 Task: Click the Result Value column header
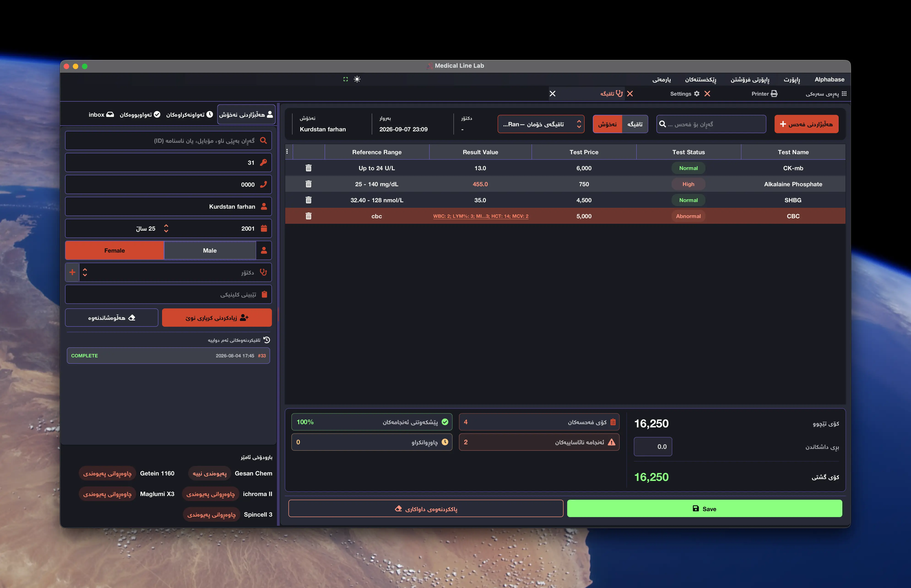pyautogui.click(x=480, y=152)
